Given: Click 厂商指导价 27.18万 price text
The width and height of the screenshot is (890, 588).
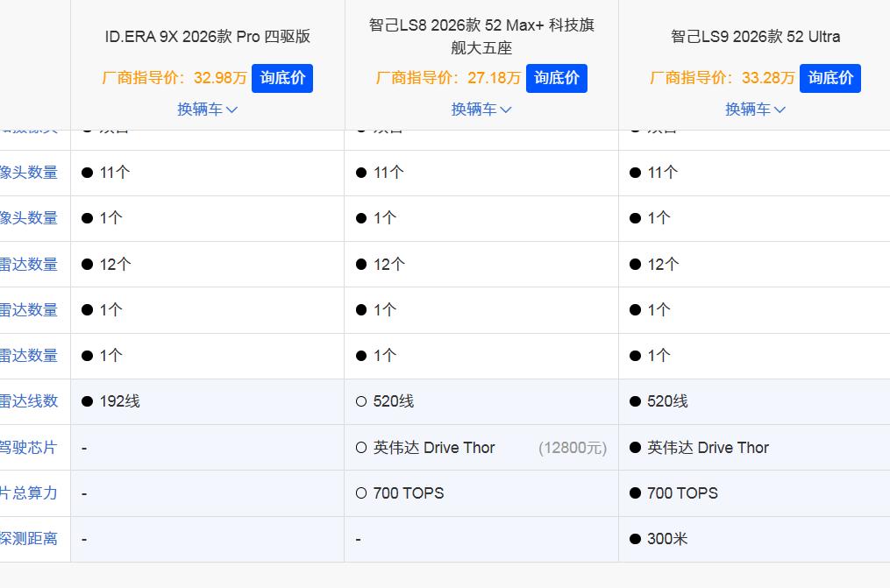Looking at the screenshot, I should (x=448, y=78).
